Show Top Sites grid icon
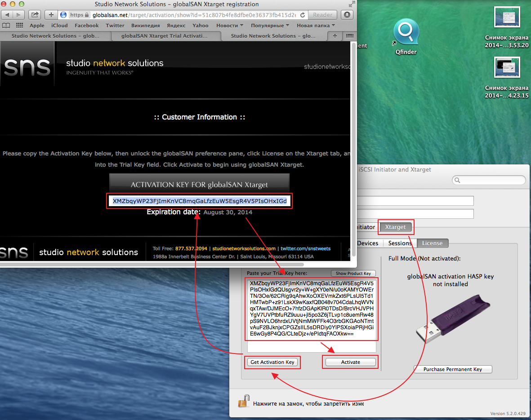Screen dimensions: 531x420 pos(20,26)
